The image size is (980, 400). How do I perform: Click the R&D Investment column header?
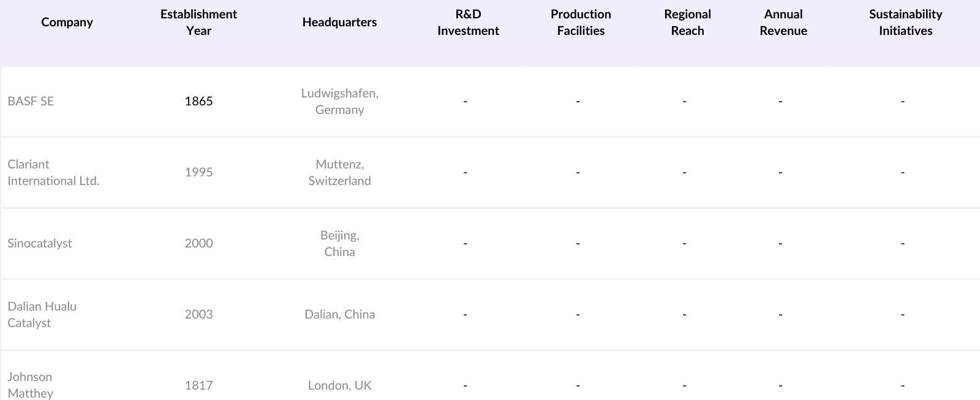click(x=468, y=22)
